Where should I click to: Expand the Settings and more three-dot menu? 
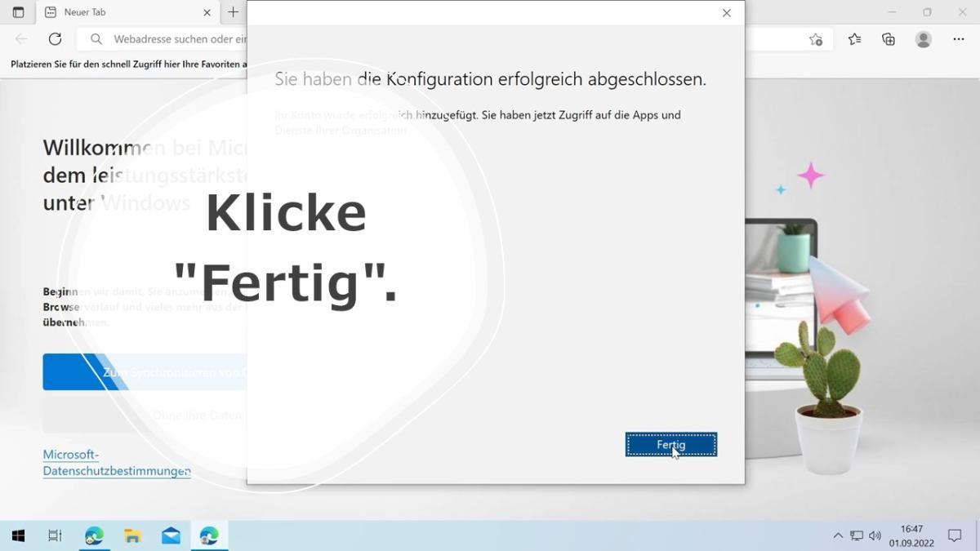point(959,39)
